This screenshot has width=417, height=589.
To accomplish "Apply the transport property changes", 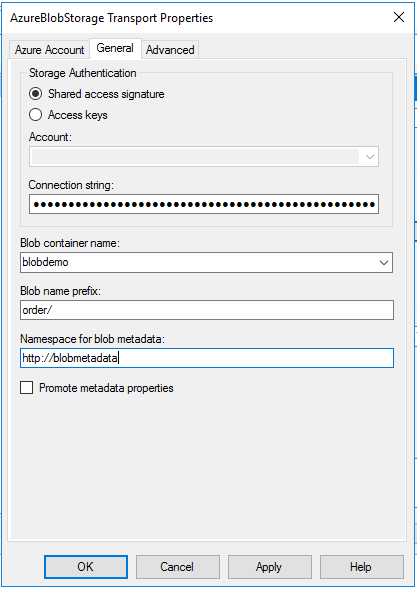I will [x=269, y=566].
